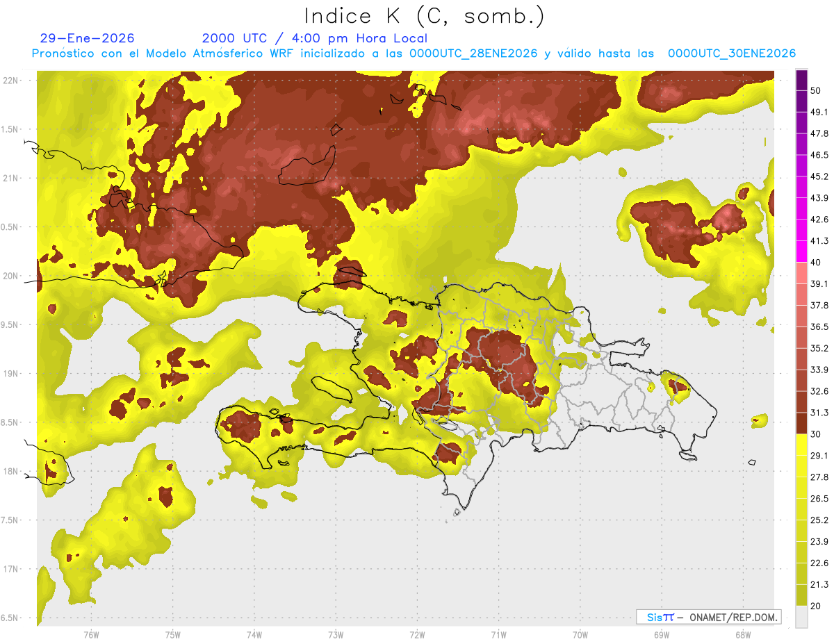Click the 68W longitude axis label
The image size is (834, 644).
742,634
